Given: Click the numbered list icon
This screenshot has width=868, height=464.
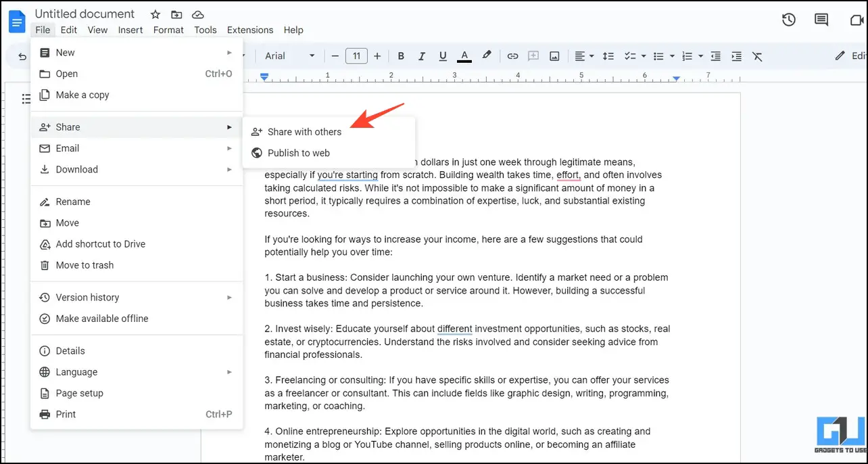Looking at the screenshot, I should (x=688, y=56).
